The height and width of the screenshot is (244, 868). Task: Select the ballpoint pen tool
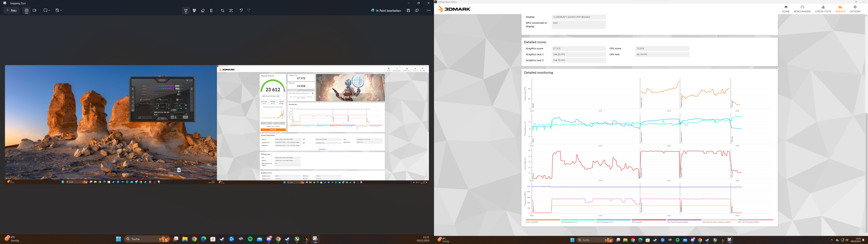[x=186, y=10]
